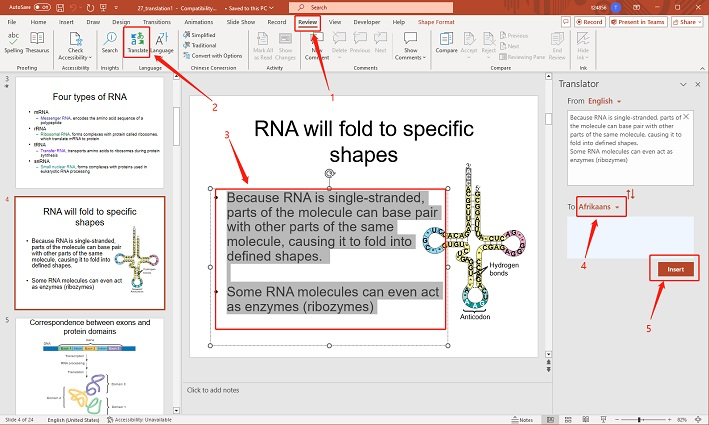Image resolution: width=709 pixels, height=425 pixels.
Task: Open the Review tab
Action: click(x=307, y=22)
